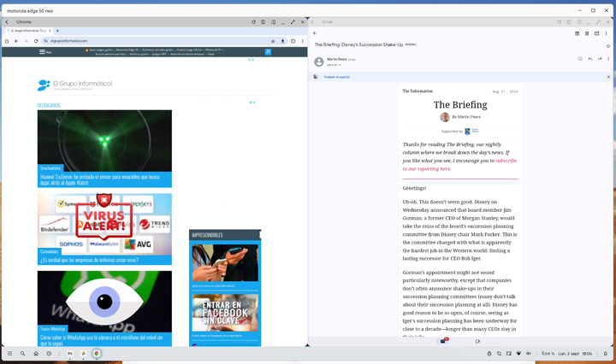Click Traducir al español link
This screenshot has width=616, height=364.
337,77
